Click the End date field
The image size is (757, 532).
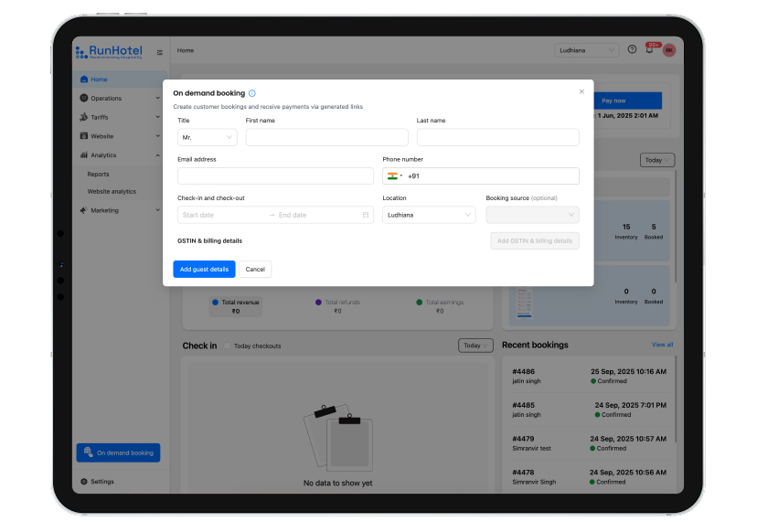pos(316,215)
